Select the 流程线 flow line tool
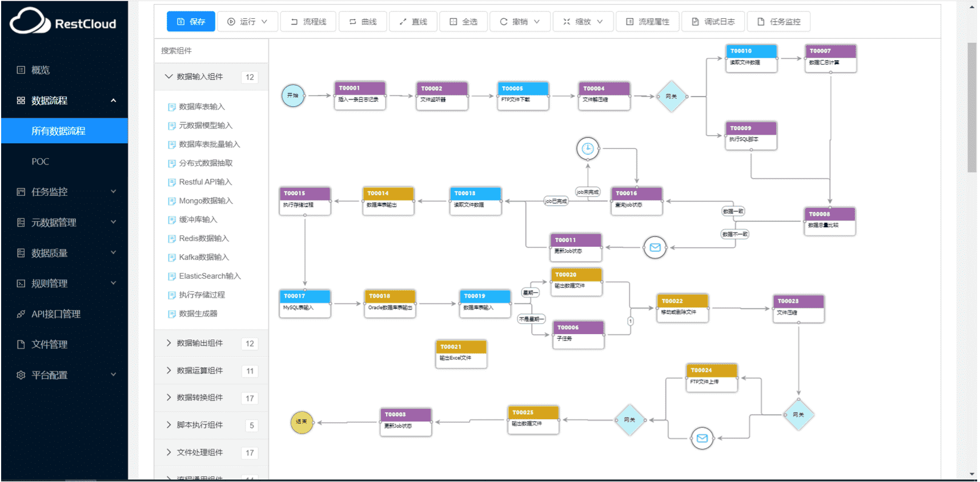Image resolution: width=980 pixels, height=482 pixels. 308,22
